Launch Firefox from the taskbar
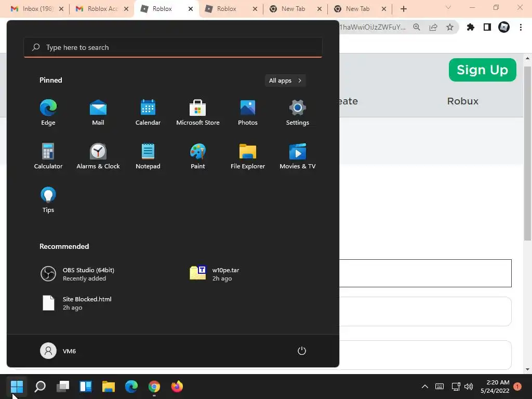The image size is (532, 399). (177, 386)
